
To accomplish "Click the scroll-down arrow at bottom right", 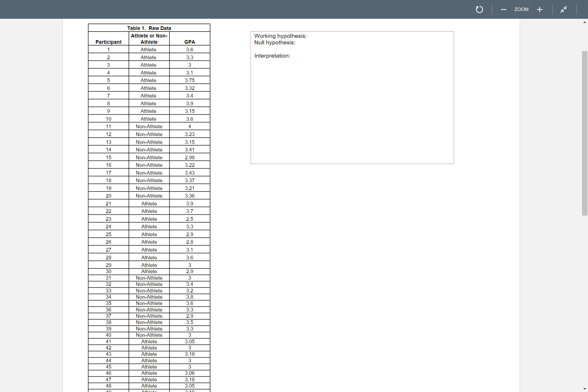I will pos(585,389).
